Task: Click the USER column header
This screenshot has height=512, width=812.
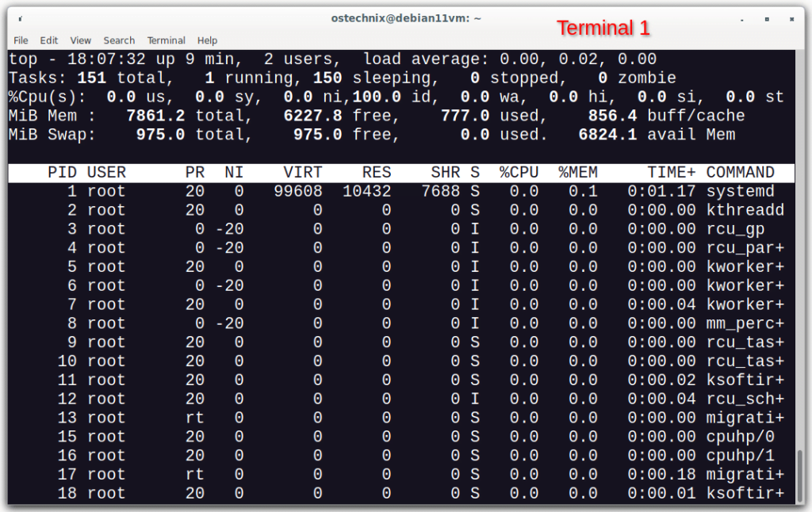Action: point(106,172)
